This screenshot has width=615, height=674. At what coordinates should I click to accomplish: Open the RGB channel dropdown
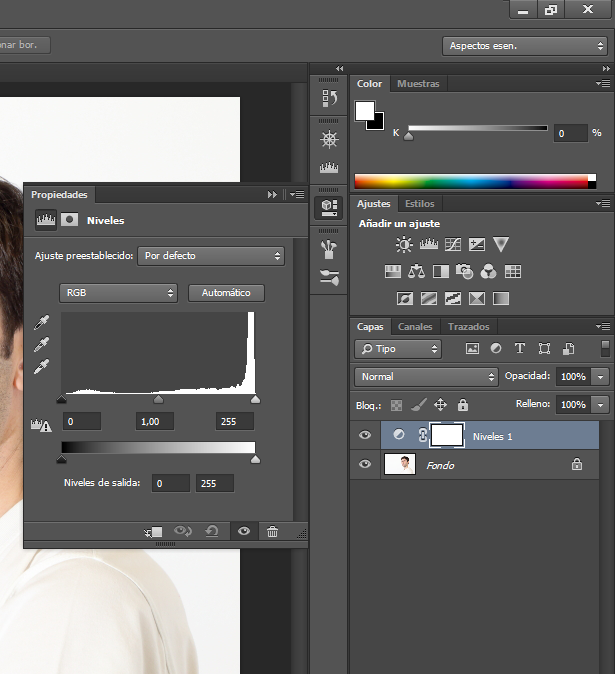(119, 293)
